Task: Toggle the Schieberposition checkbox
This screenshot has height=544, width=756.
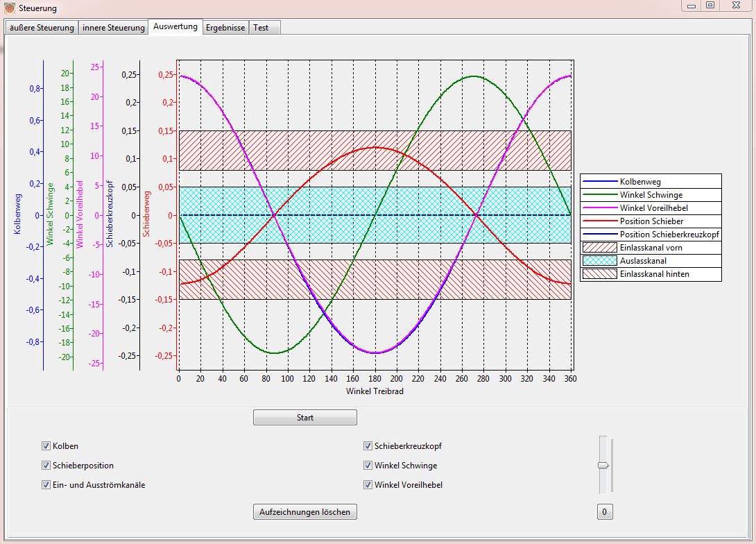Action: point(46,466)
